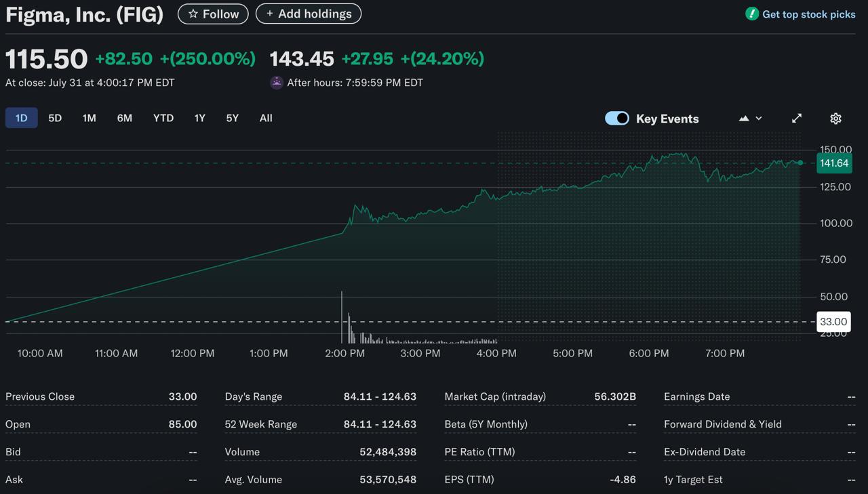Select the 1D chart range tab
Viewport: 868px width, 494px height.
click(x=22, y=118)
